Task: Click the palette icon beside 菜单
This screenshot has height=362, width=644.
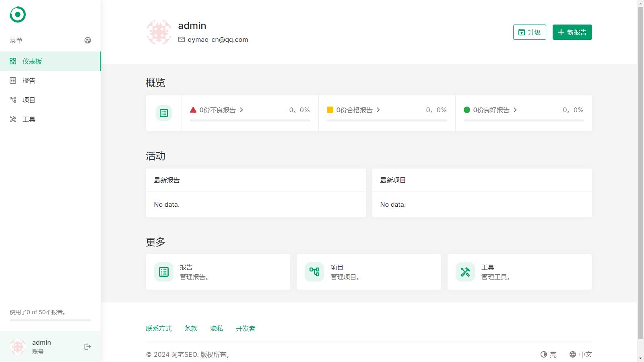Action: point(88,40)
